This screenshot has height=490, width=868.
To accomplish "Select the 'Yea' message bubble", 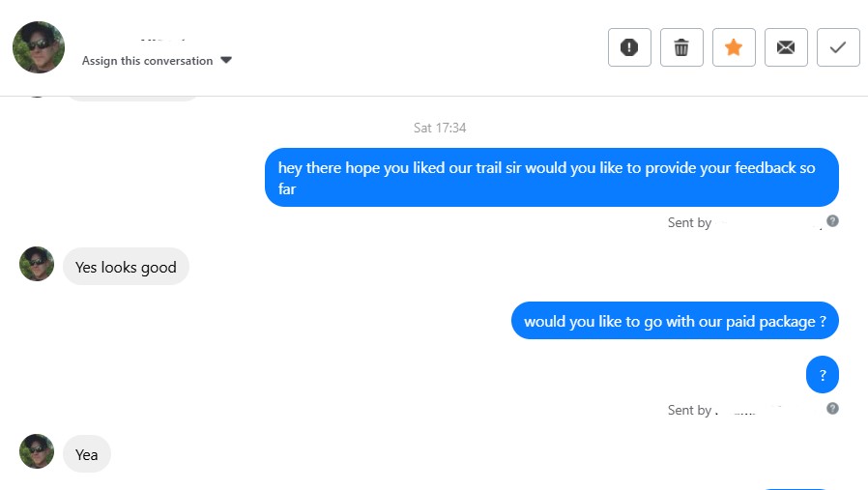I will pos(87,454).
